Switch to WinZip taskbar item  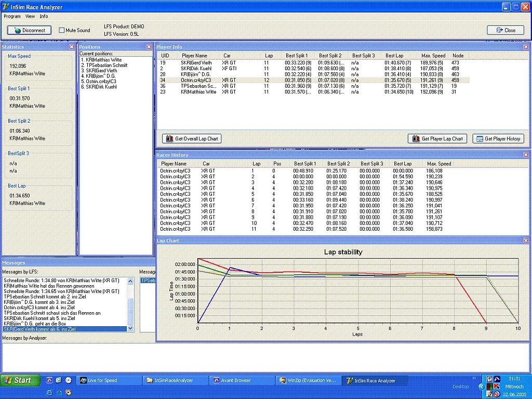click(x=308, y=380)
